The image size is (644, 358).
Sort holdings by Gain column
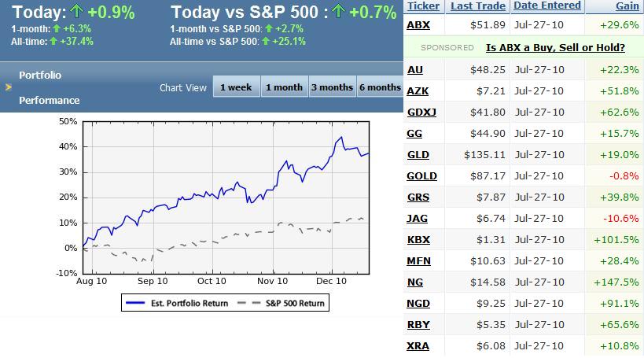coord(628,6)
